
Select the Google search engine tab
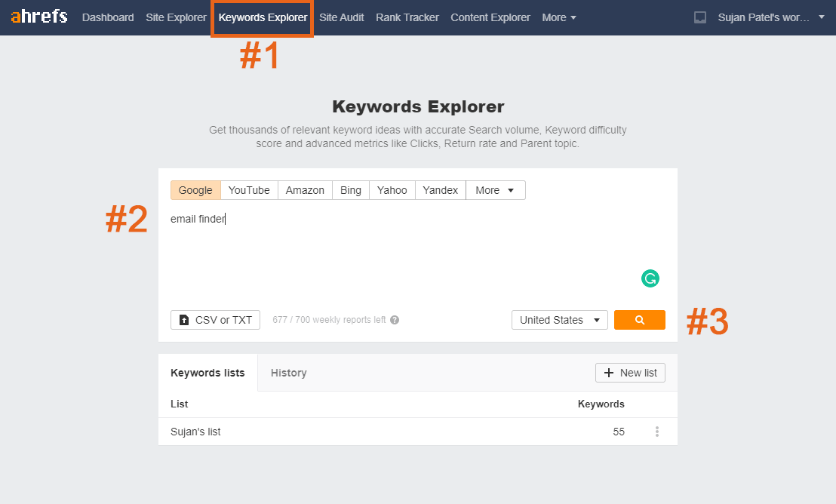click(195, 190)
